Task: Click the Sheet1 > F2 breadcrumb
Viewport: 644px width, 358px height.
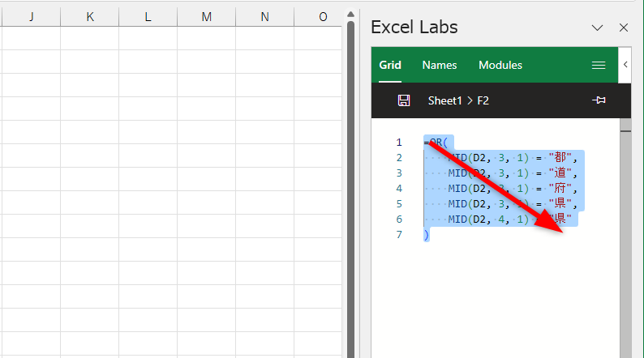Action: [458, 100]
